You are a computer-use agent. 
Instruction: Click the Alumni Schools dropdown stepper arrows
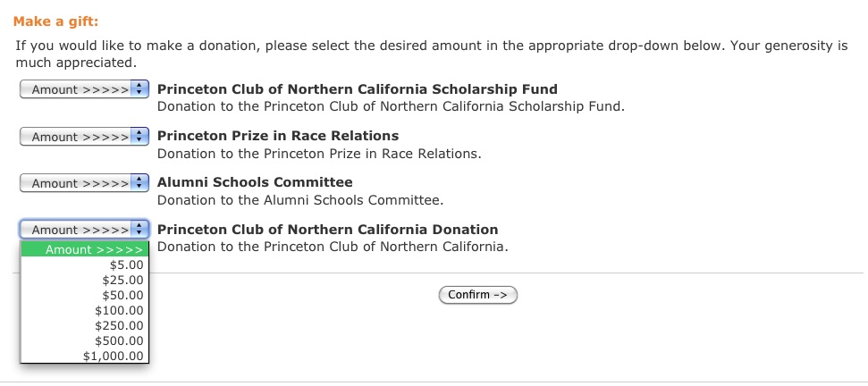point(139,183)
